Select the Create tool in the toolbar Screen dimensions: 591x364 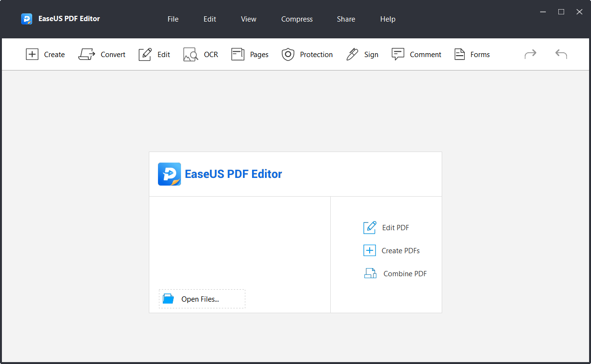click(45, 54)
